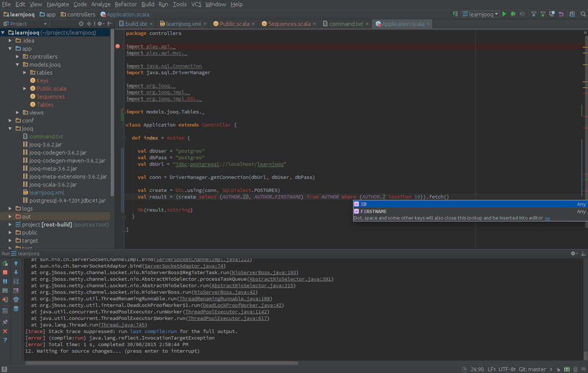Select FIRSTNAME in completion popup

click(470, 211)
